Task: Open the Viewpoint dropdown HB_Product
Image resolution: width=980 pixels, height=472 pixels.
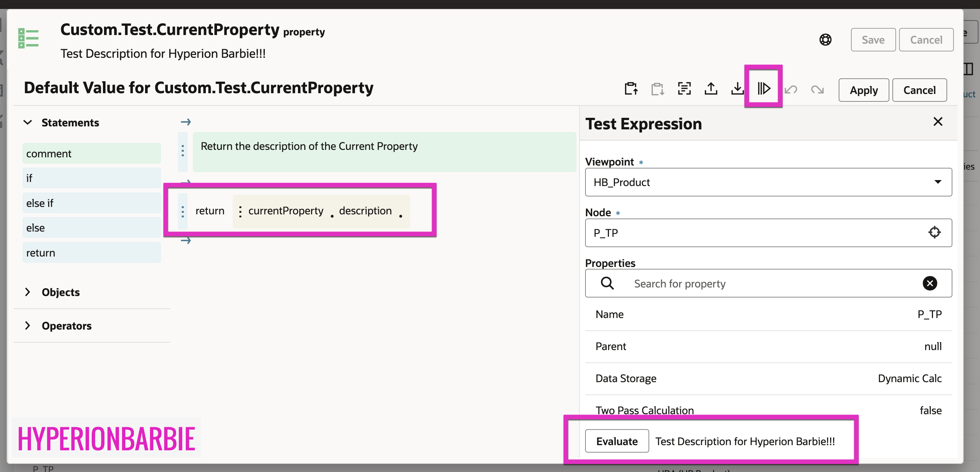Action: tap(768, 182)
